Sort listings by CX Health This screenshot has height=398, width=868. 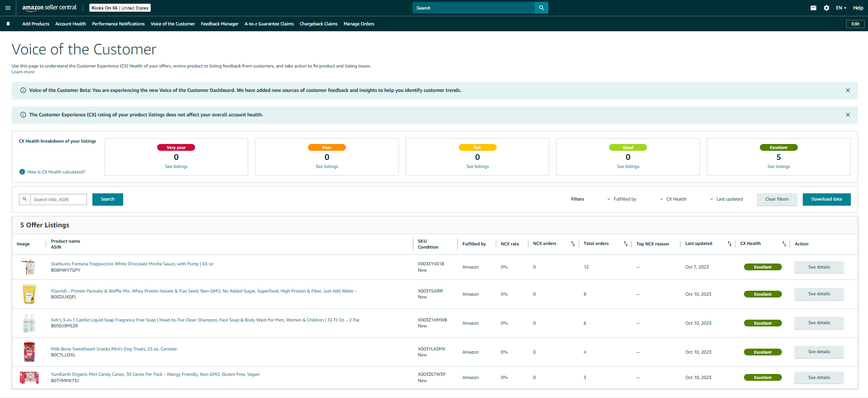pos(784,244)
